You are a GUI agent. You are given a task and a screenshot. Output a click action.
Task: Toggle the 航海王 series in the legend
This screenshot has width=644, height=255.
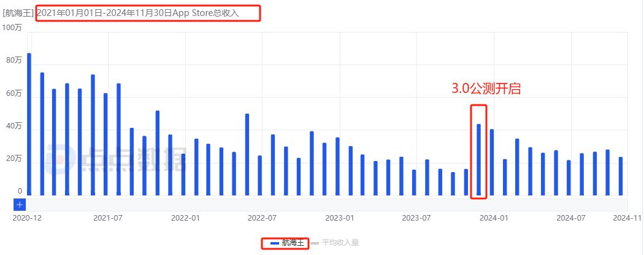click(287, 243)
